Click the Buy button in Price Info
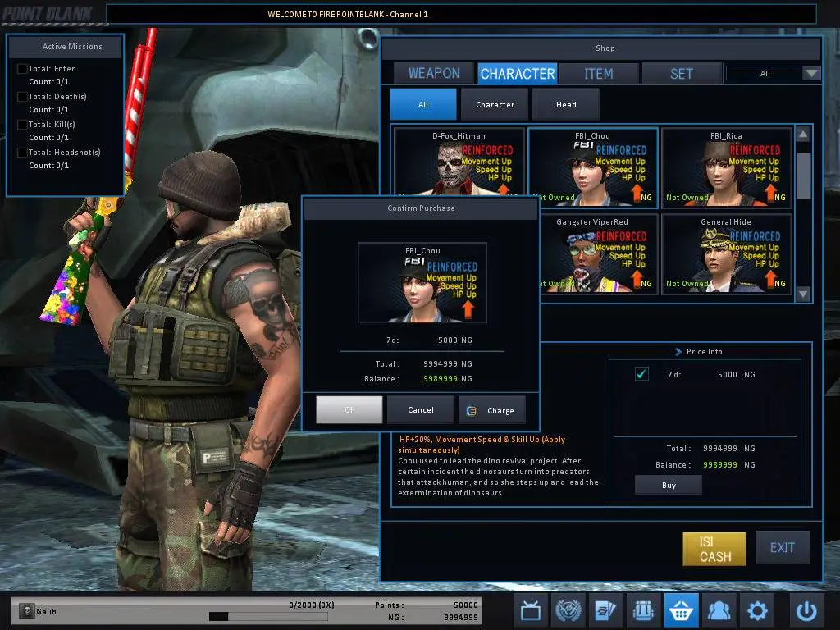 click(x=669, y=486)
